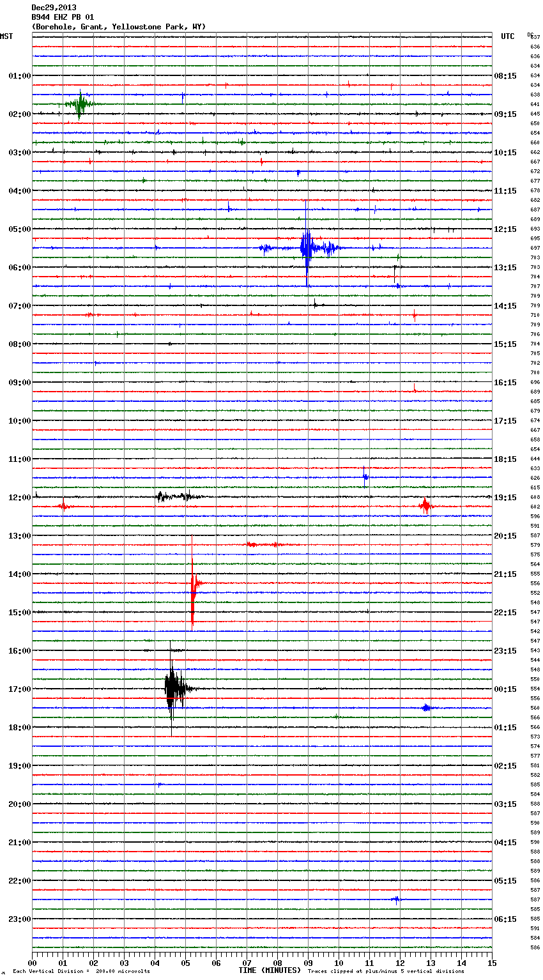The height and width of the screenshot is (980, 543).
Task: Click the date label Dec29,2013
Action: (x=54, y=8)
